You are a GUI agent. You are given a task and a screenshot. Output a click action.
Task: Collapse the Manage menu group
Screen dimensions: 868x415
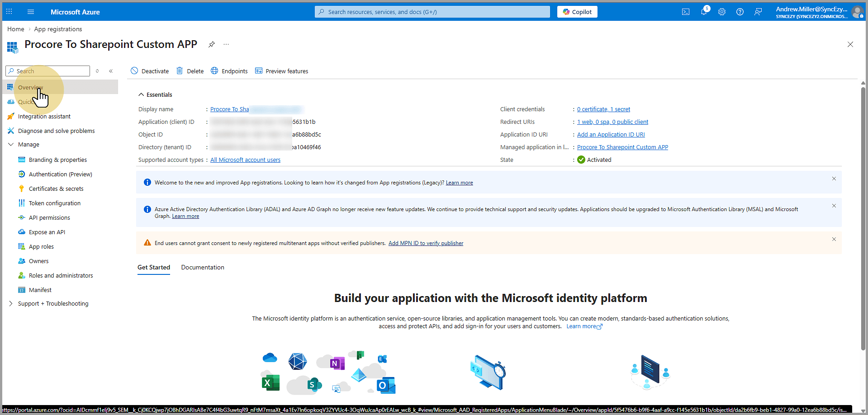click(11, 144)
